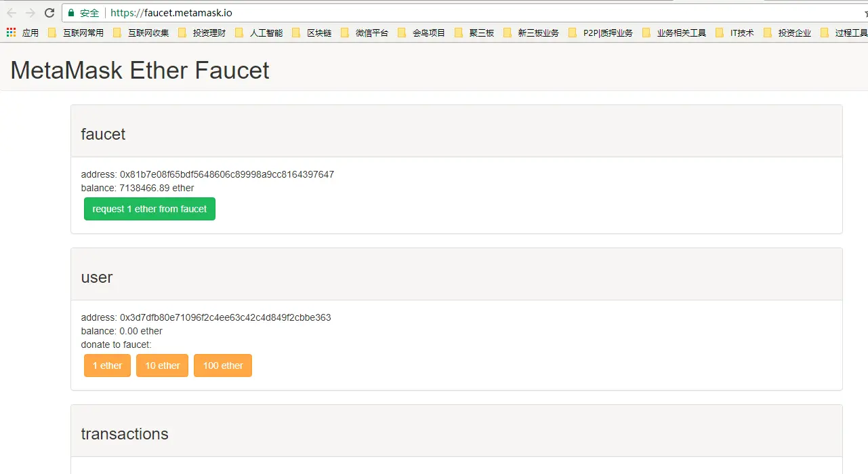Image resolution: width=868 pixels, height=474 pixels.
Task: Donate 10 ether to faucet
Action: coord(163,366)
